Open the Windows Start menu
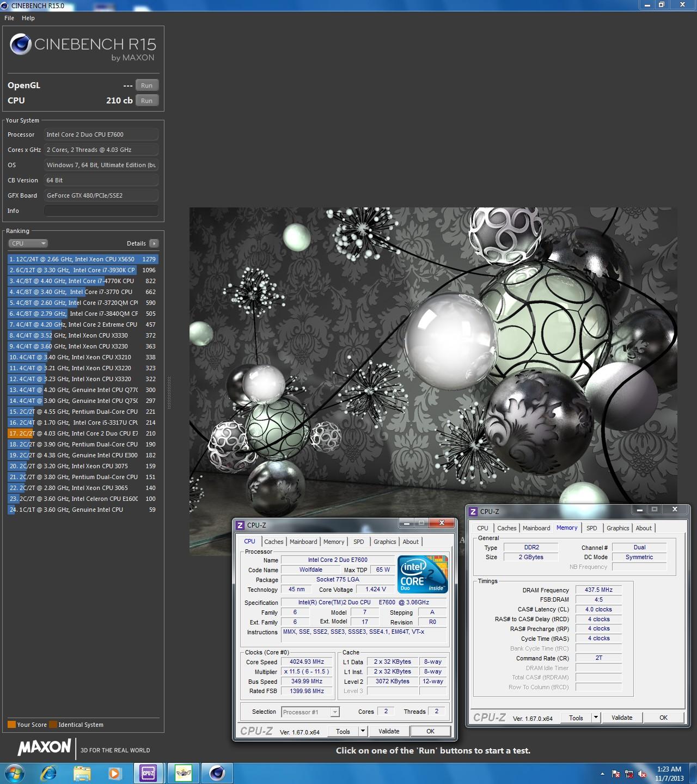Image resolution: width=697 pixels, height=784 pixels. pos(14,773)
